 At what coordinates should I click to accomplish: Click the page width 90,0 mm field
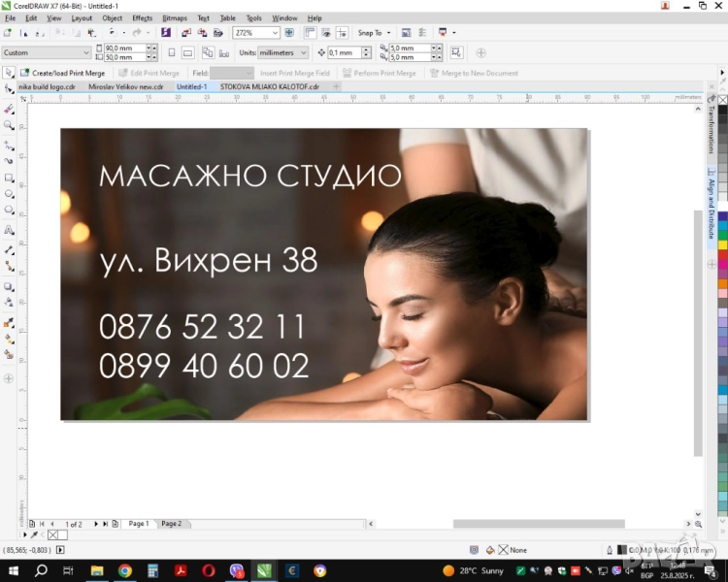click(x=124, y=48)
